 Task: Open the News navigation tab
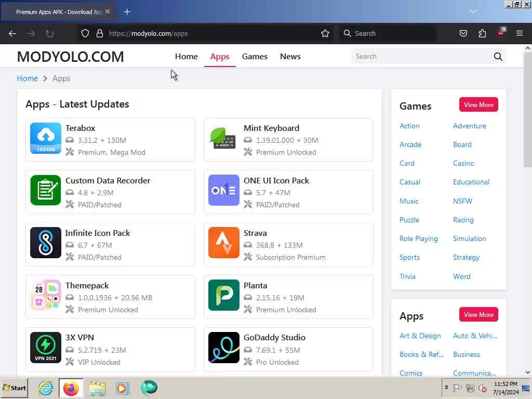pos(290,56)
